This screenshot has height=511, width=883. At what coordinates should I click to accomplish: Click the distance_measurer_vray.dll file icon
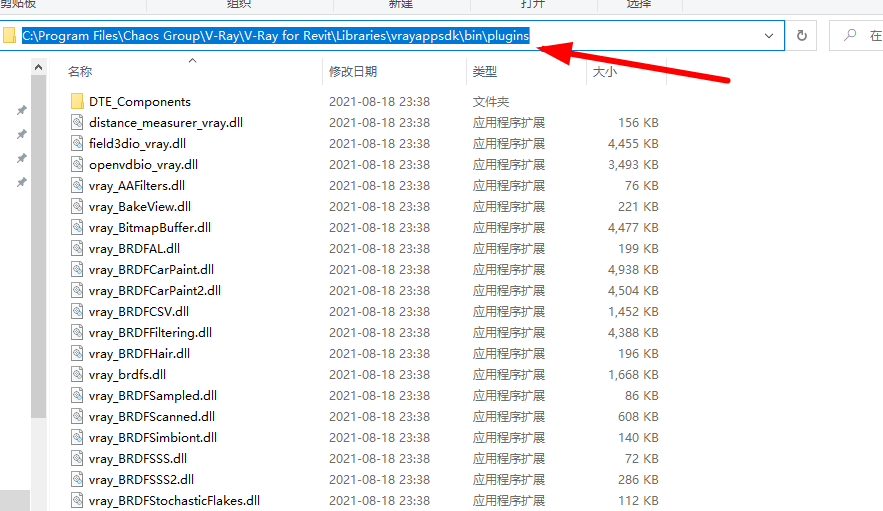point(78,122)
